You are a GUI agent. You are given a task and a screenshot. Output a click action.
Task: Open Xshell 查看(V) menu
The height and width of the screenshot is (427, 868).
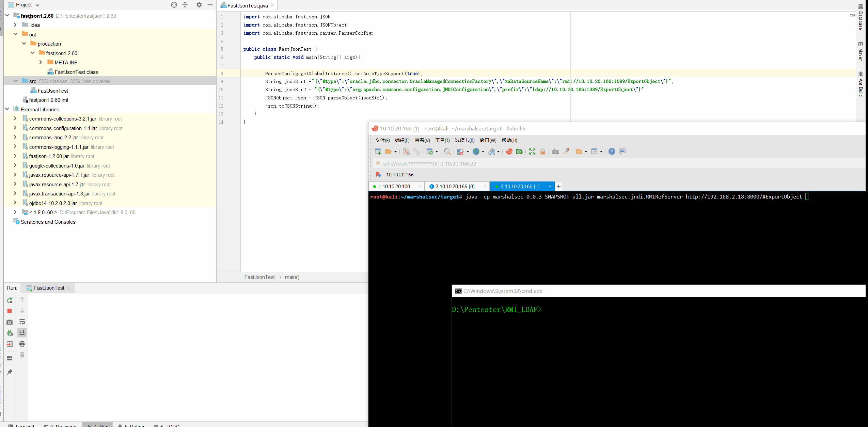point(422,140)
